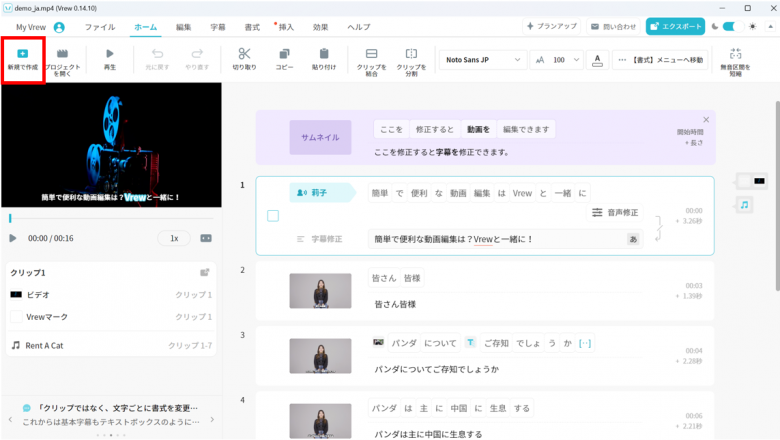Open the 書式 tab

252,27
